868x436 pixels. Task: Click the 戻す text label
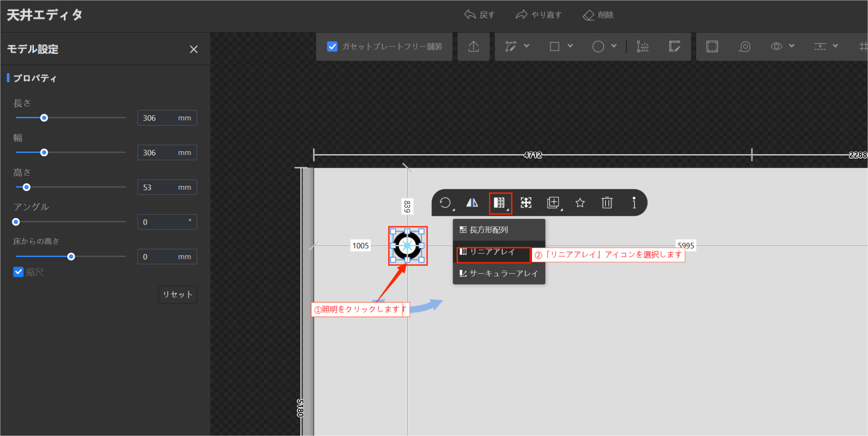click(x=487, y=15)
